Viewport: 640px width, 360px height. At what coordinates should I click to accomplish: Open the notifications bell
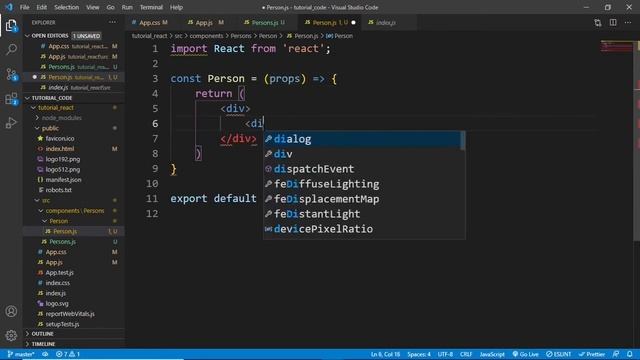point(630,354)
